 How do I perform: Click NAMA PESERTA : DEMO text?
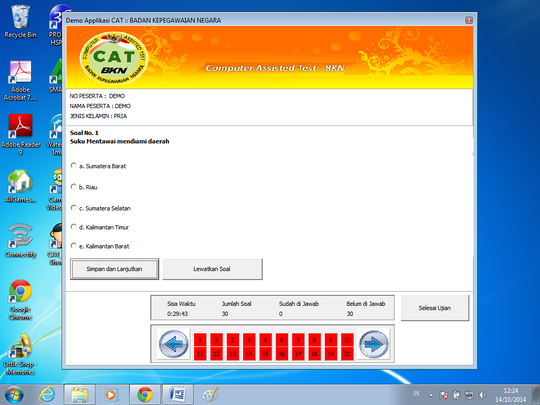100,106
